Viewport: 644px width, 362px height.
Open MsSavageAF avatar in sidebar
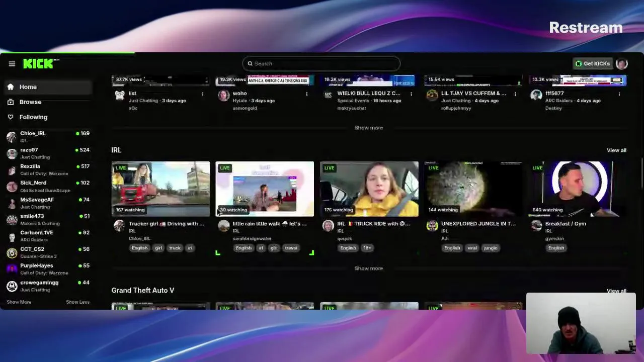12,203
